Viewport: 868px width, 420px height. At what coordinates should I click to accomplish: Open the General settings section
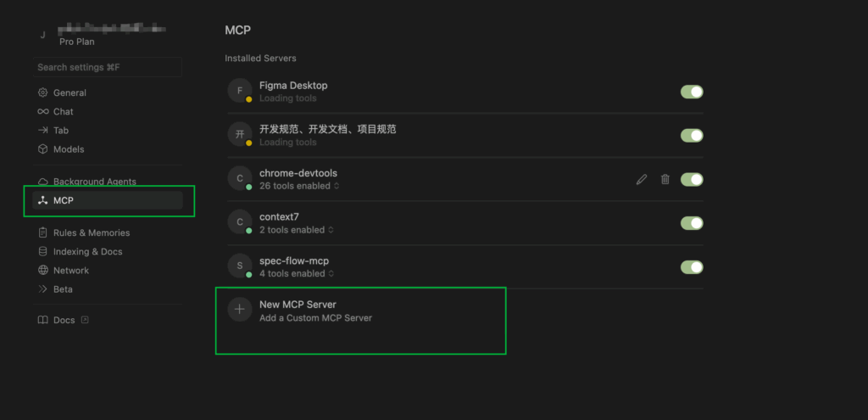coord(70,92)
